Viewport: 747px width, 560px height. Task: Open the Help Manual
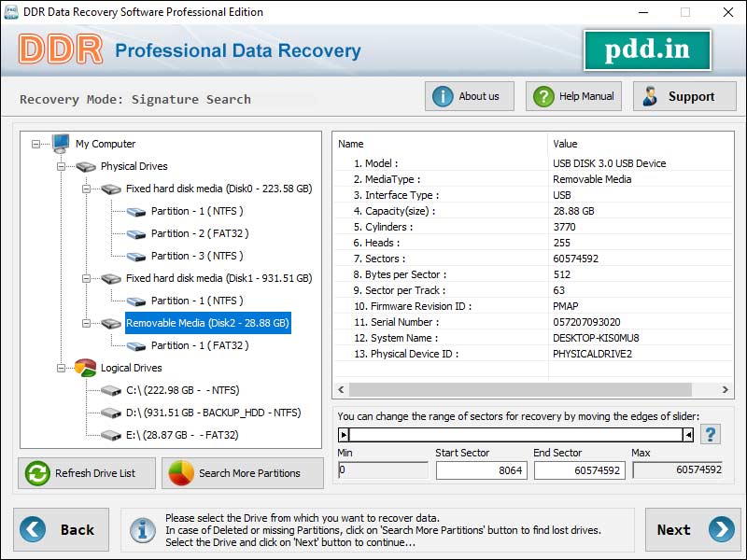coord(573,96)
